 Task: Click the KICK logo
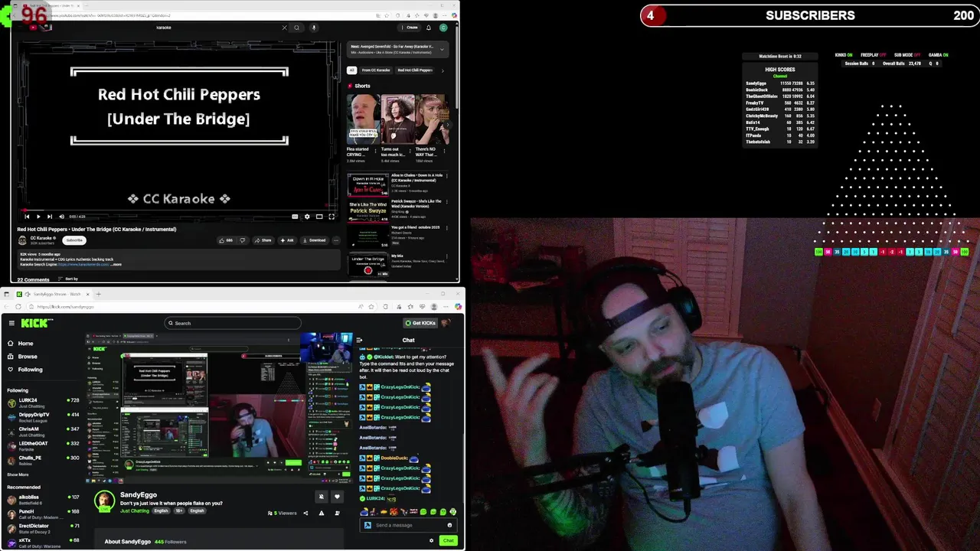[x=36, y=323]
